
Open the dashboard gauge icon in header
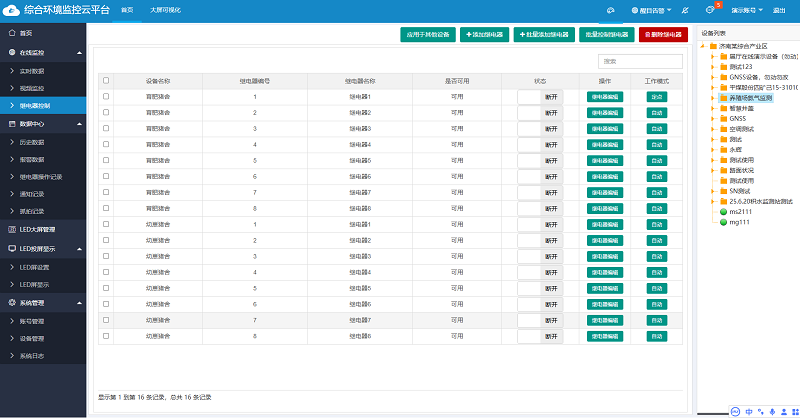[611, 9]
